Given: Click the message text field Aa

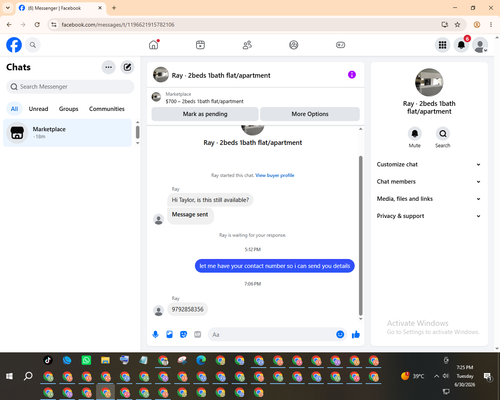Looking at the screenshot, I should [272, 334].
